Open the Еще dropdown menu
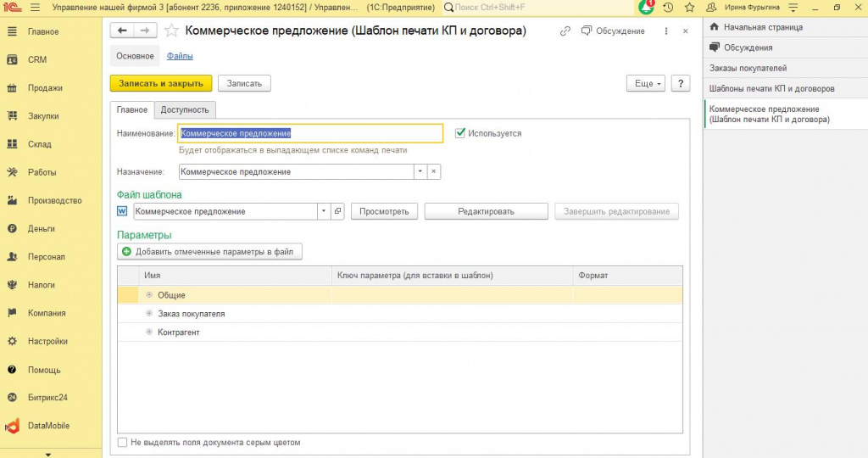Image resolution: width=868 pixels, height=458 pixels. pos(646,84)
